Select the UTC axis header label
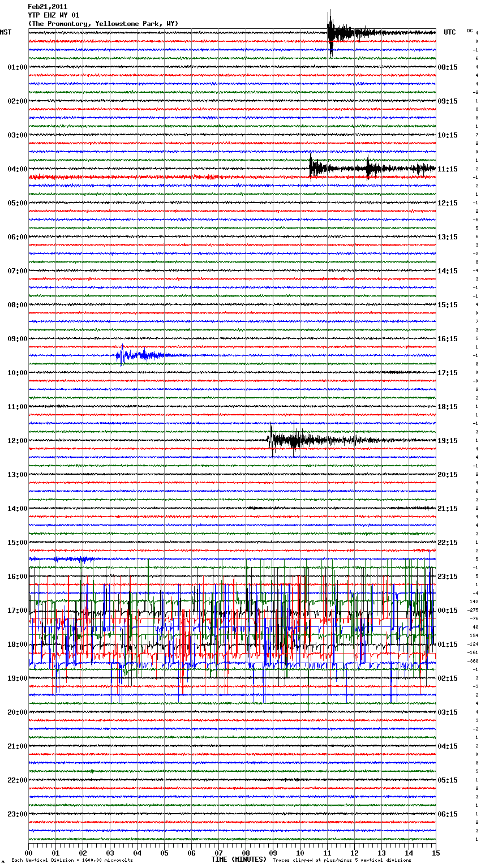This screenshot has width=481, height=868. click(x=449, y=32)
